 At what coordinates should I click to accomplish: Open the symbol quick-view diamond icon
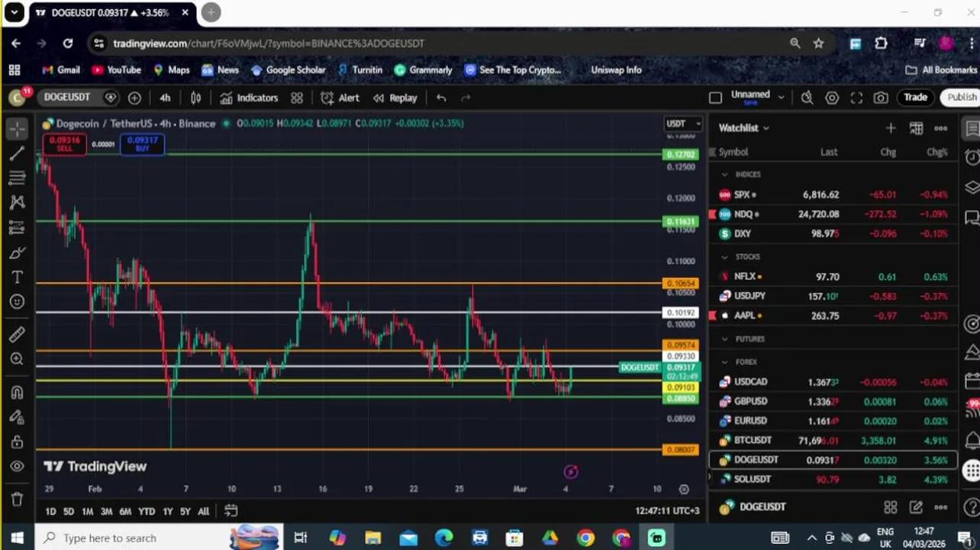(111, 98)
